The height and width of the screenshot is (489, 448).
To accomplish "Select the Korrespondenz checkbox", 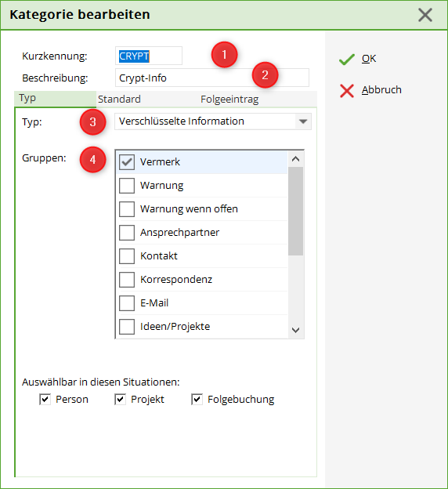I will tap(127, 280).
